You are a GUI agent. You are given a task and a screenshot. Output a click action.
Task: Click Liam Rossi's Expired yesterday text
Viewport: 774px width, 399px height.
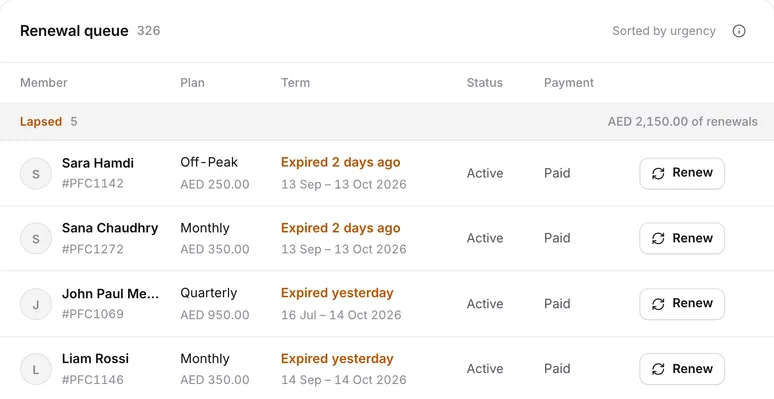pos(337,359)
